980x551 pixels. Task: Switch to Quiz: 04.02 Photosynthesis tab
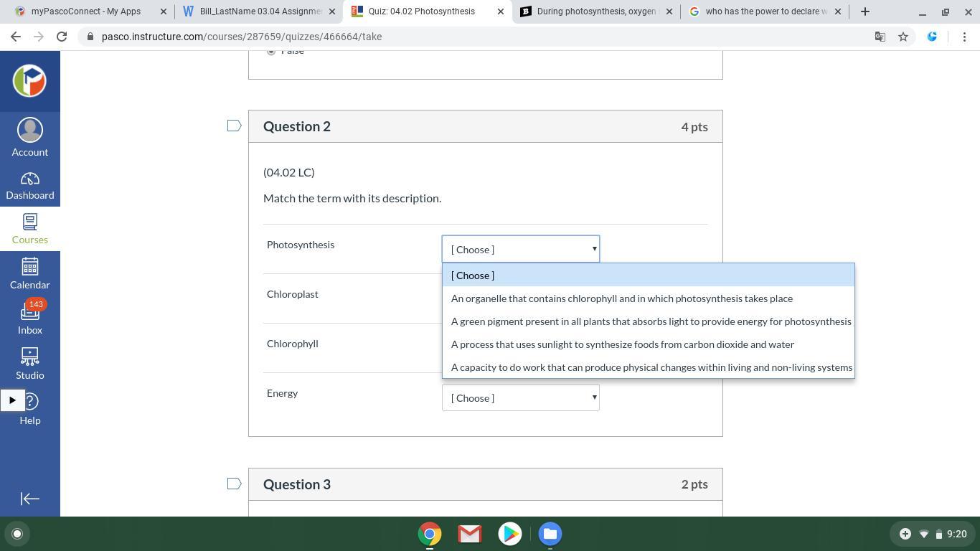pos(426,11)
